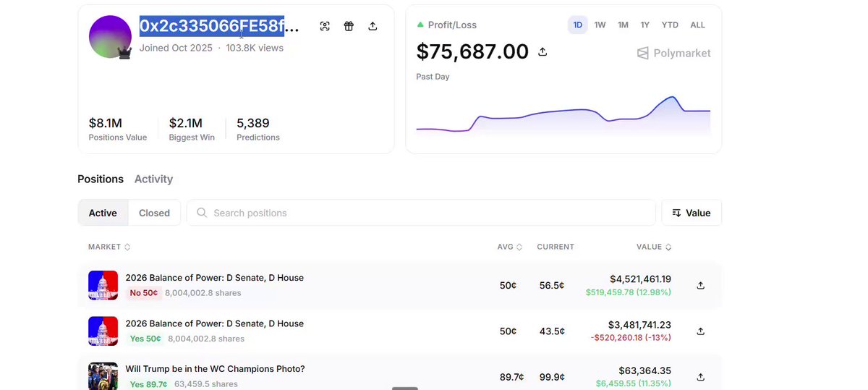
Task: Switch to the Positions tab
Action: (x=101, y=179)
